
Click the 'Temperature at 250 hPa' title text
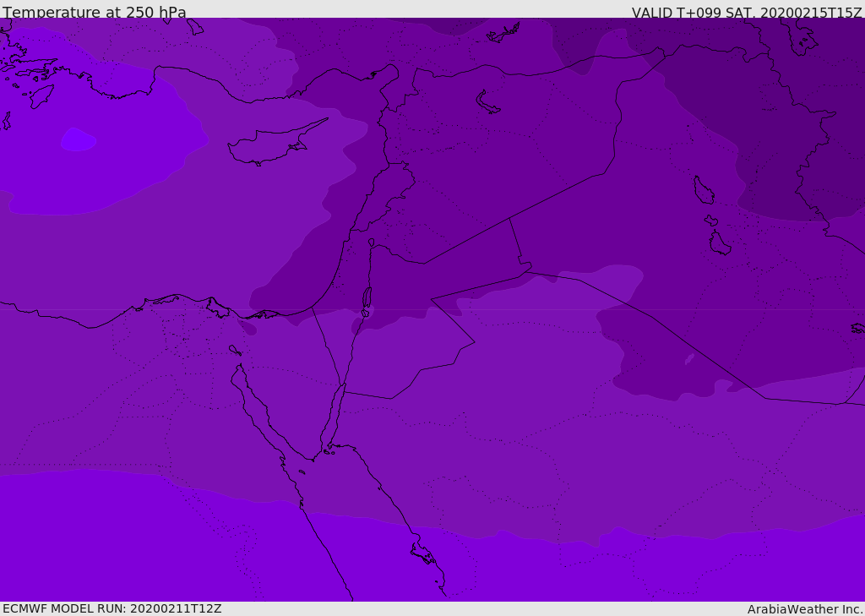tap(95, 12)
